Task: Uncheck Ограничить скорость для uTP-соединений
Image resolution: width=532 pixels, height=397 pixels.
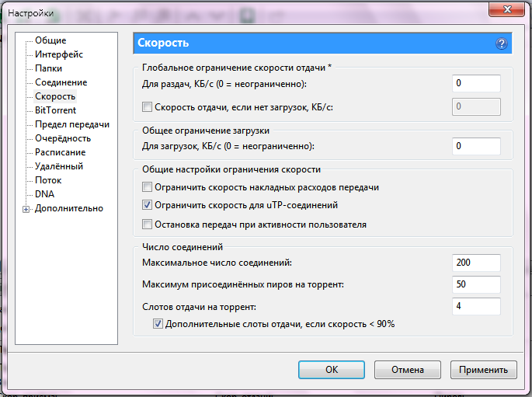Action: [147, 205]
